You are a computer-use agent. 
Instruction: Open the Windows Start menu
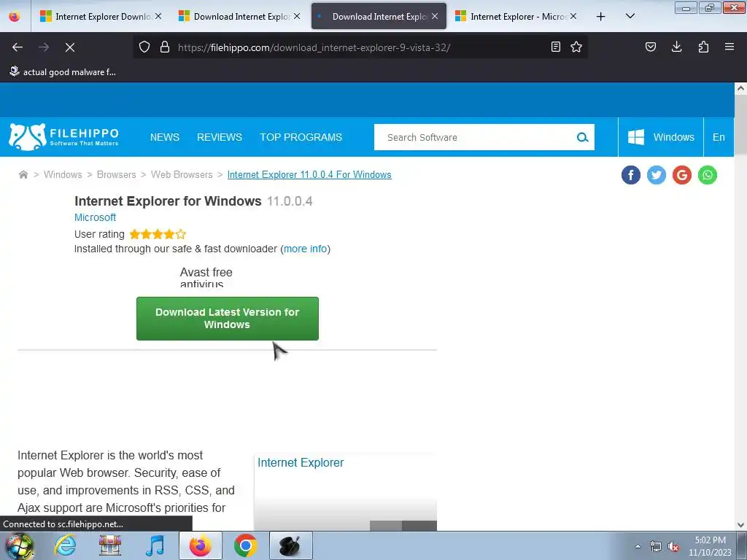click(x=20, y=545)
